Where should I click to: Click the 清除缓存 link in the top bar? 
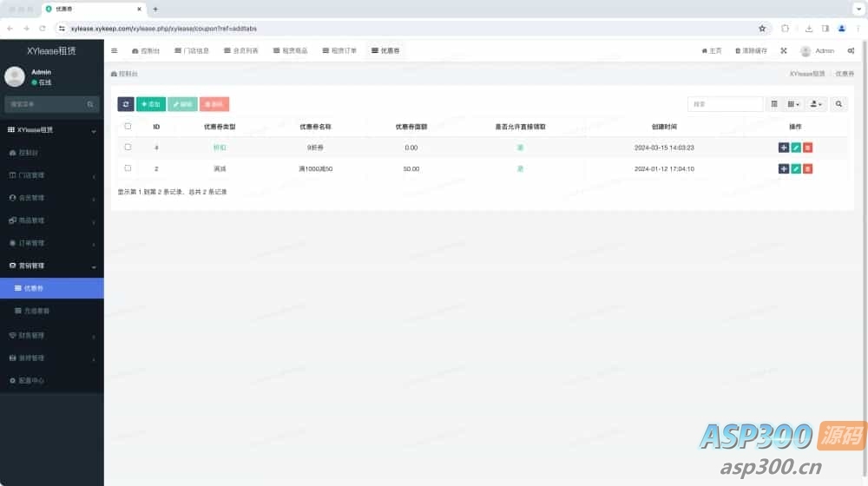(751, 51)
